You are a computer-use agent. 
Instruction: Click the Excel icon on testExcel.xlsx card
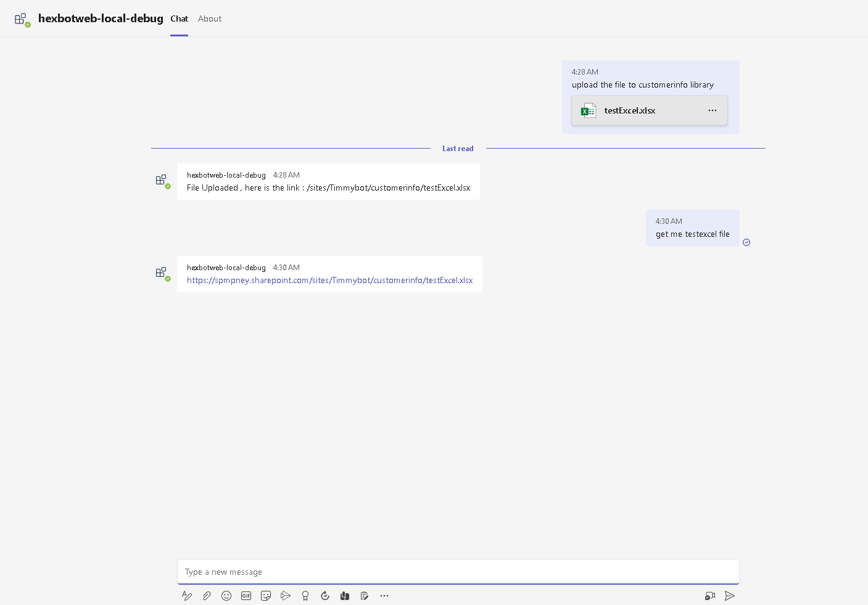point(588,110)
